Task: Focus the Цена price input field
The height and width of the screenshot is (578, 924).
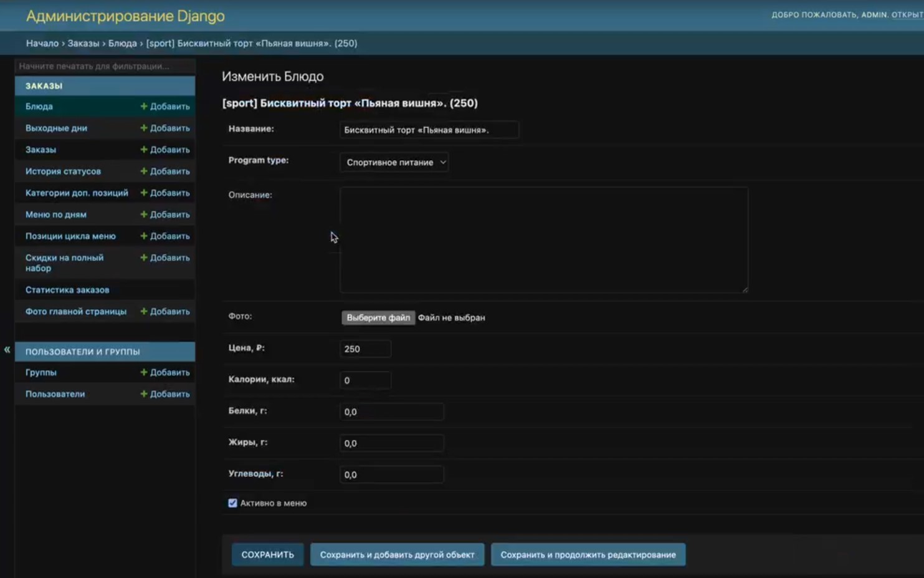Action: (365, 349)
